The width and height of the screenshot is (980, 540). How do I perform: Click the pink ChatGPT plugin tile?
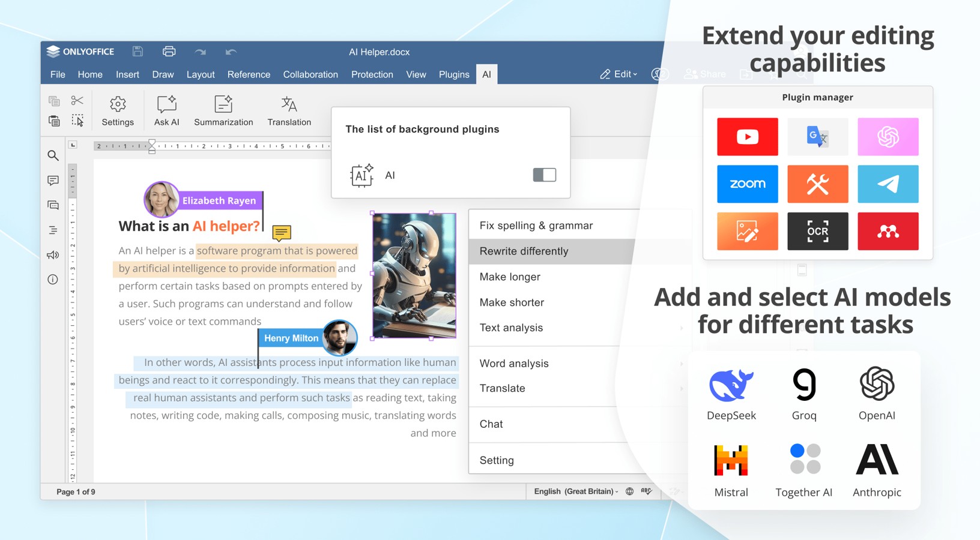888,137
